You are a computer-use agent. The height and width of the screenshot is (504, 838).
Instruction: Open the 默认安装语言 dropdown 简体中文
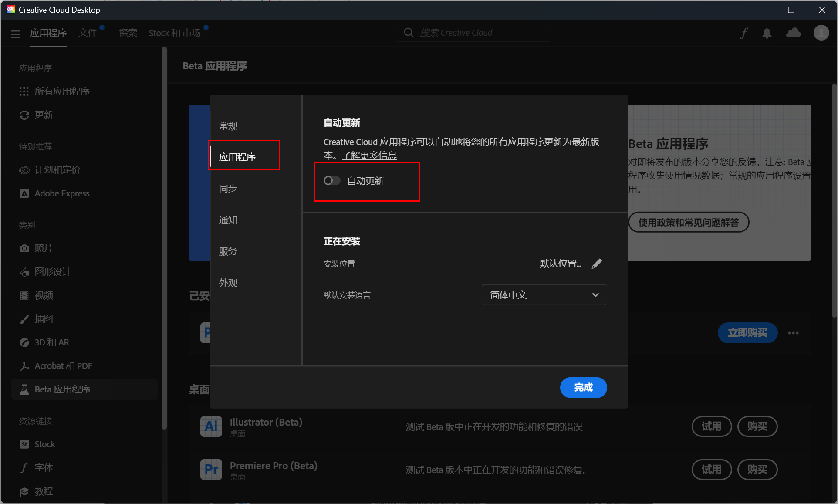(x=544, y=295)
